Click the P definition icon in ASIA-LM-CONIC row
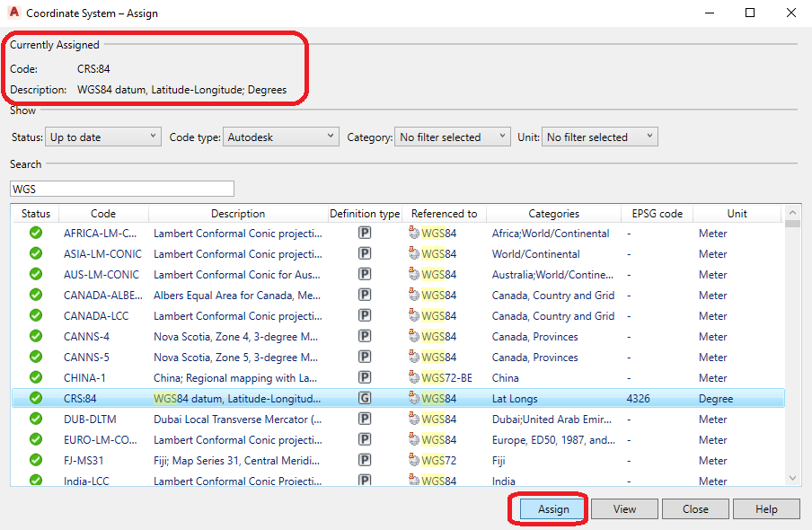This screenshot has height=530, width=812. (365, 254)
